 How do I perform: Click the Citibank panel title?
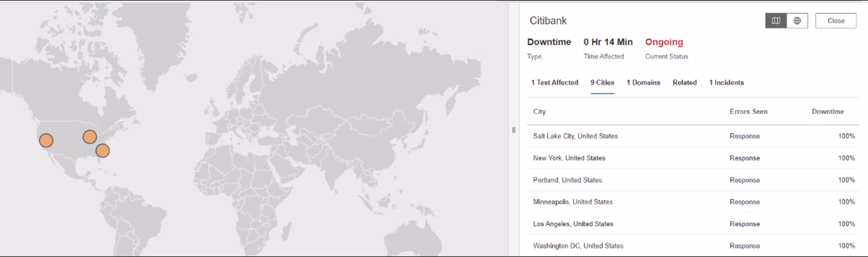[548, 21]
